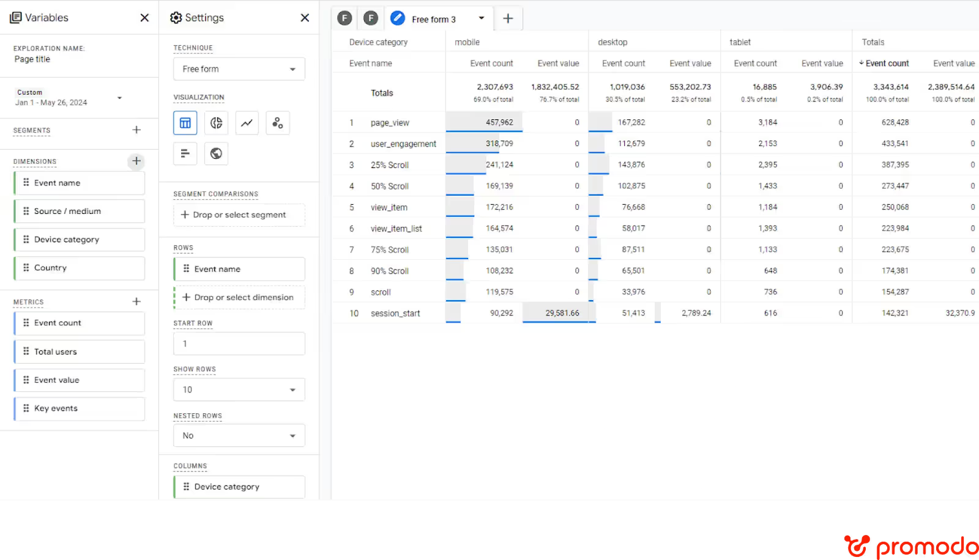
Task: Click the Variables panel icon
Action: [x=16, y=18]
